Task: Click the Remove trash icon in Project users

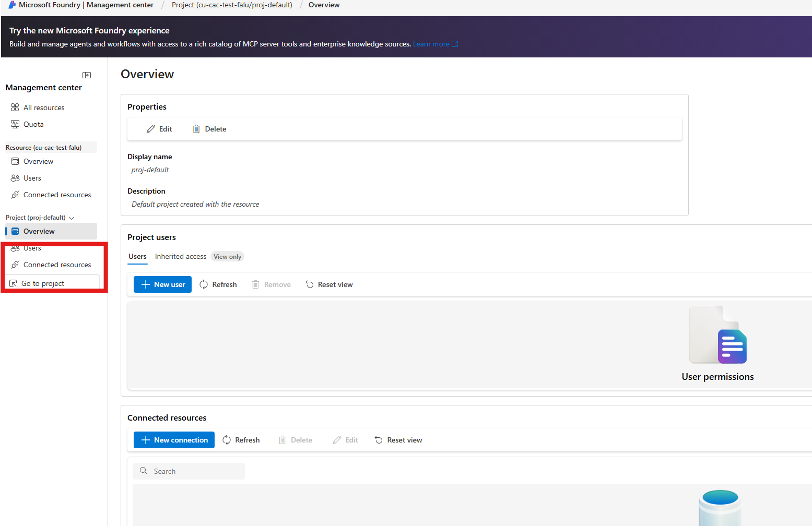Action: tap(255, 284)
